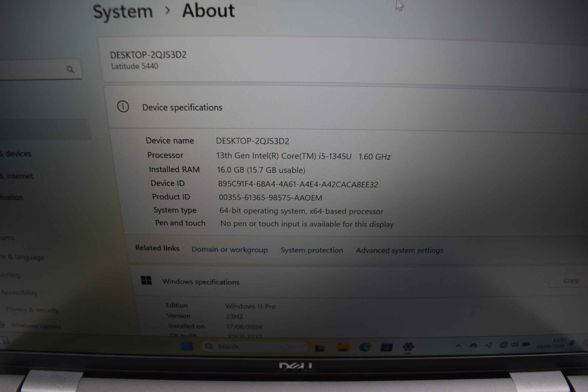Click the Windows Update sidebar icon
588x392 pixels.
click(2, 324)
